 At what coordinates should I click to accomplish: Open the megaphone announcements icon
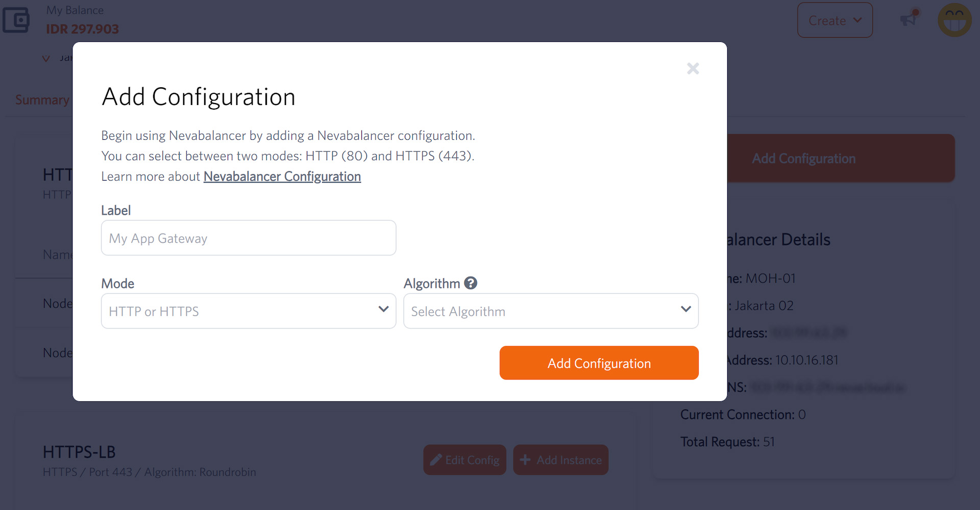click(x=909, y=19)
